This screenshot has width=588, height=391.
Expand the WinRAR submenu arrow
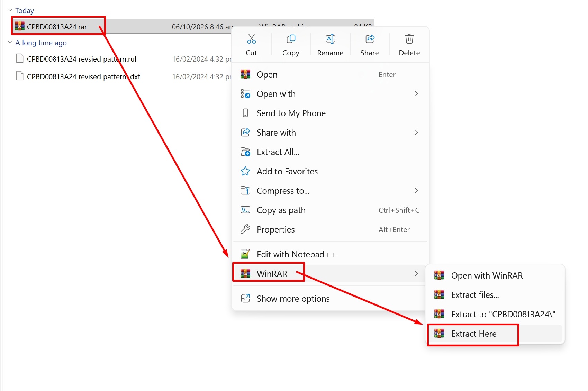coord(416,274)
